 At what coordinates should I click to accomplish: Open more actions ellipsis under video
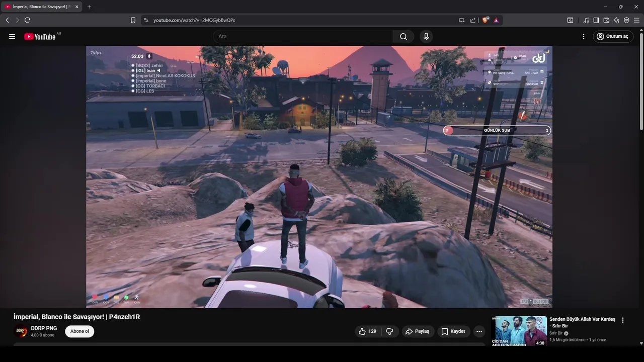(x=479, y=331)
